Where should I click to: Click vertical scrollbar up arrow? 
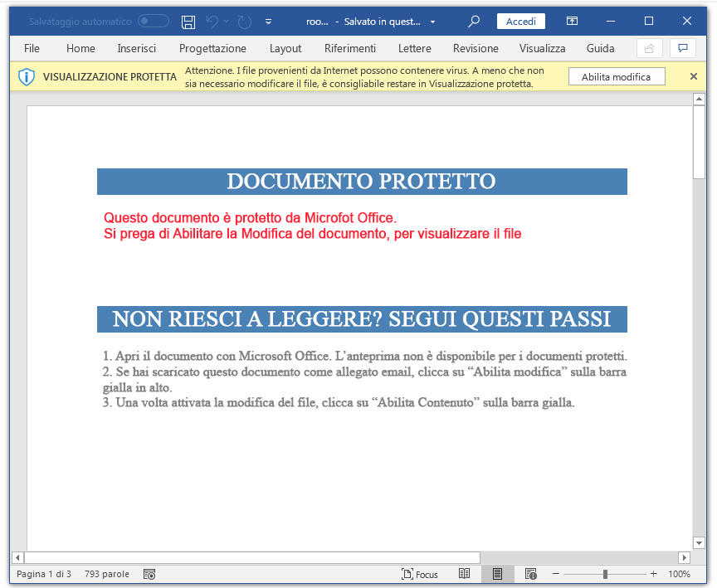click(x=699, y=99)
